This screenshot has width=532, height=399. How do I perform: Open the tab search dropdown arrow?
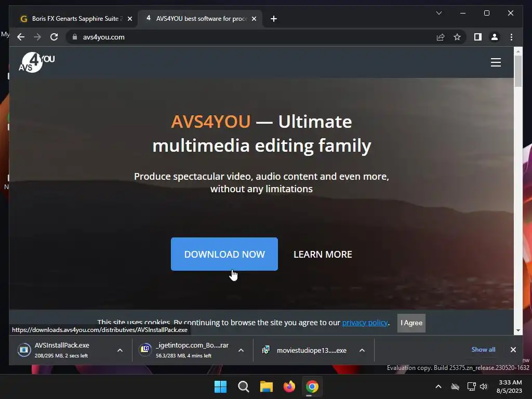point(438,13)
